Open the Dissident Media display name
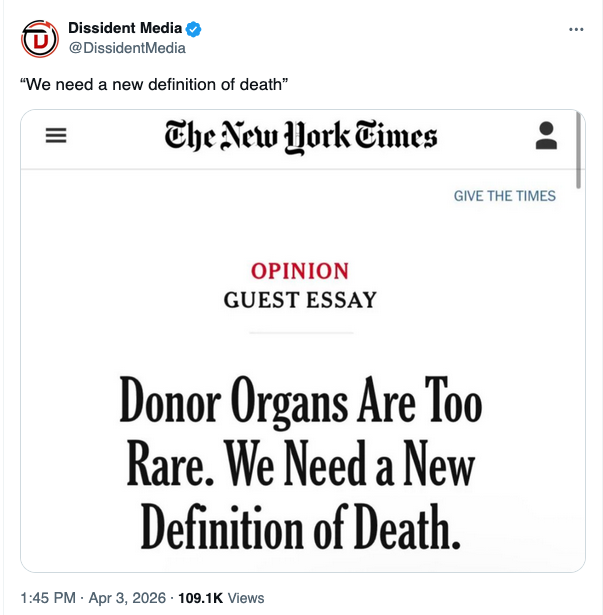 tap(125, 28)
